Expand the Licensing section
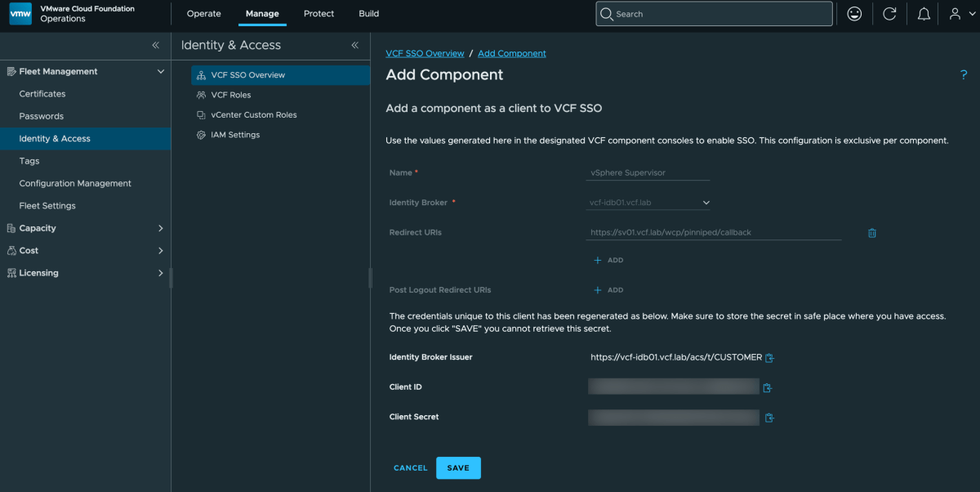The image size is (980, 492). point(160,273)
